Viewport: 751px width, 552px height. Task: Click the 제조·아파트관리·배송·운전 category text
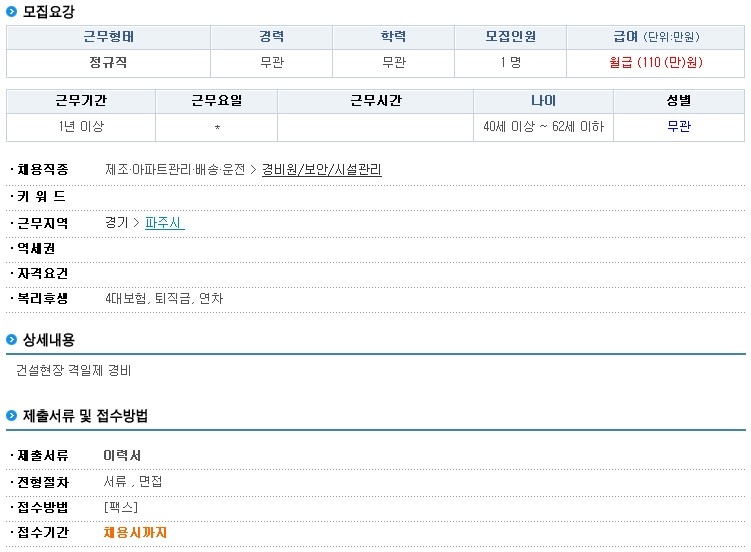[x=175, y=169]
